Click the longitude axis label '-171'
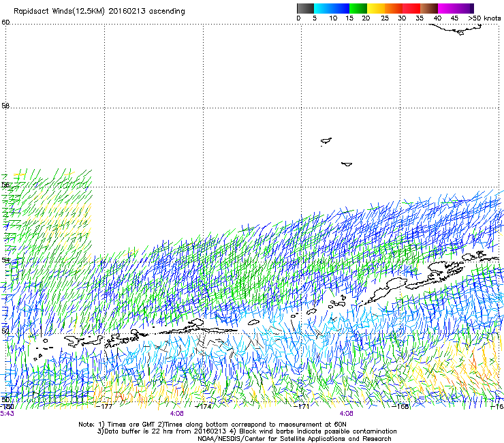The height and width of the screenshot is (443, 504). coord(301,406)
